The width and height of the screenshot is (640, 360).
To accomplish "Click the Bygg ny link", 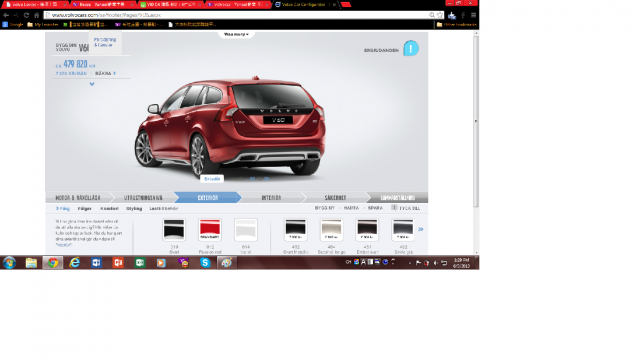I will coord(324,208).
